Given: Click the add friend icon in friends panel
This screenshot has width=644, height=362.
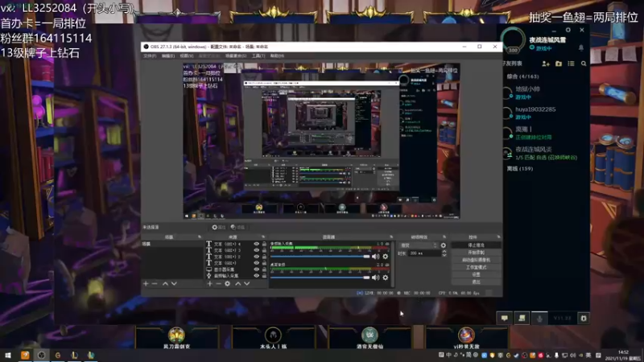Looking at the screenshot, I should (x=546, y=64).
